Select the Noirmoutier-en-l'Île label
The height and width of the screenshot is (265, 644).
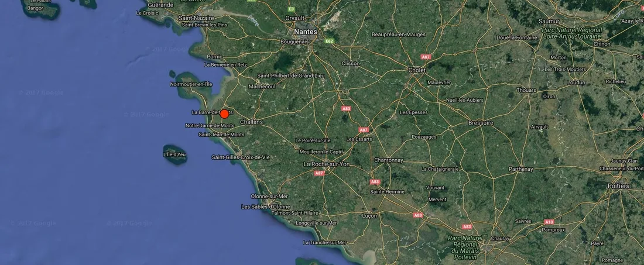pyautogui.click(x=191, y=84)
